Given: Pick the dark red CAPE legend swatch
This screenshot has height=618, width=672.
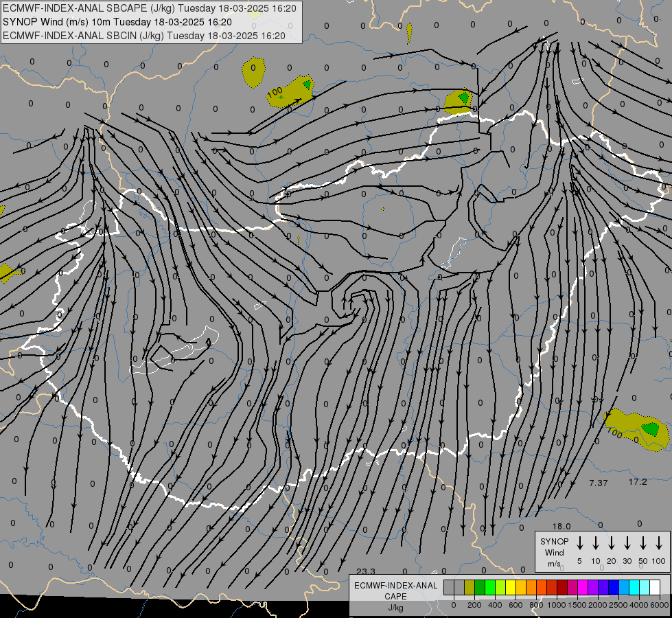Looking at the screenshot, I should [x=562, y=587].
